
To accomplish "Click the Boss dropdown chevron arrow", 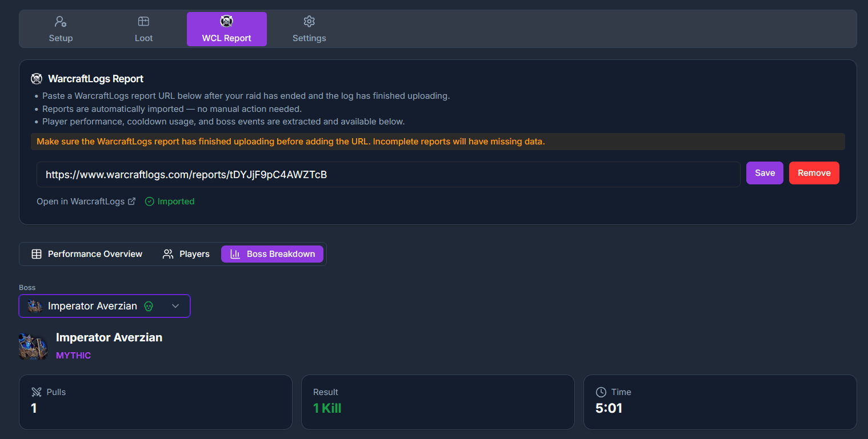I will (175, 306).
